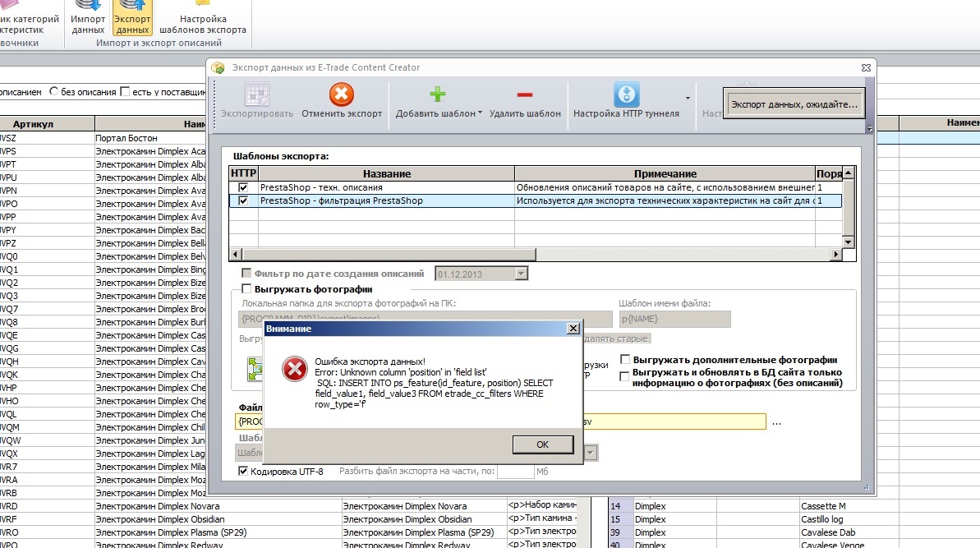Open Настройка HTTP туннеля icon
Image resolution: width=980 pixels, height=548 pixels.
(x=626, y=94)
